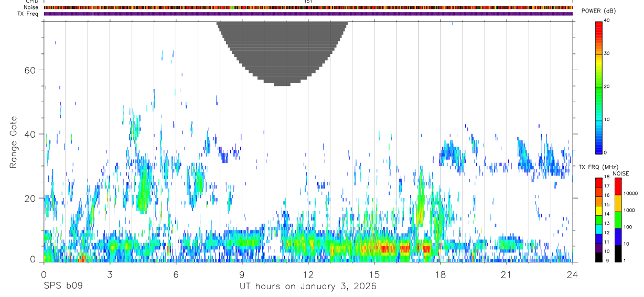Viewport: 644px width, 297px height.
Task: Click the 'SPS b09' radar label
Action: click(63, 286)
